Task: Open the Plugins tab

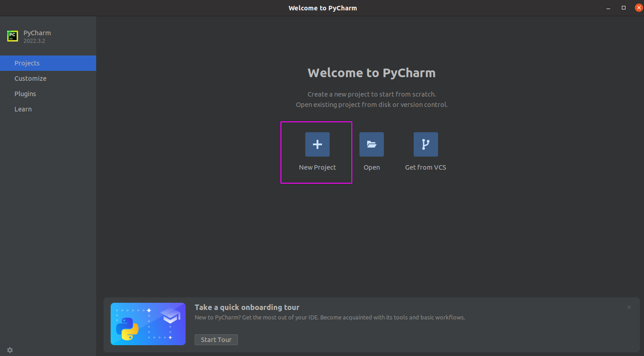Action: [48, 94]
